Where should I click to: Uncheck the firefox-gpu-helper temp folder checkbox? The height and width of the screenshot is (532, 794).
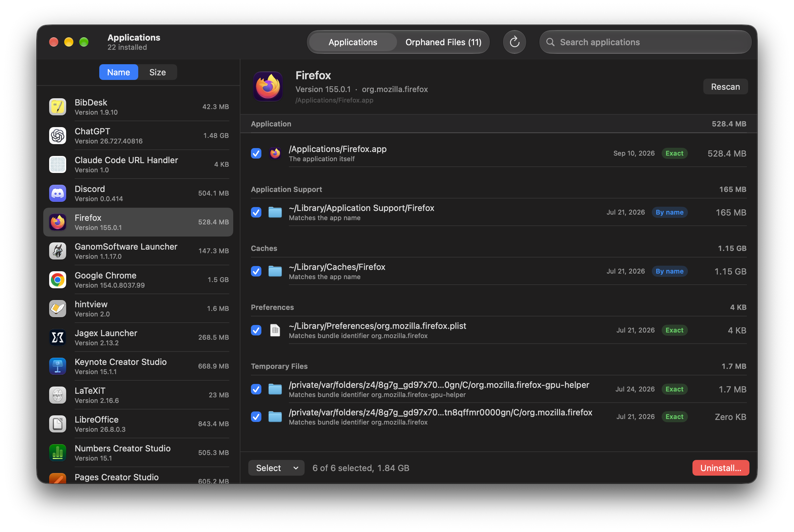[x=256, y=389]
